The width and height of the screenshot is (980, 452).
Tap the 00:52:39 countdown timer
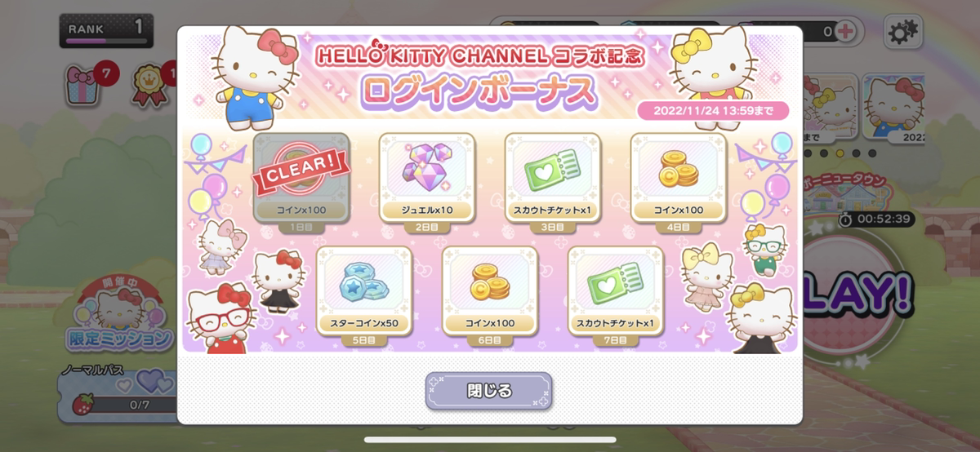[875, 219]
